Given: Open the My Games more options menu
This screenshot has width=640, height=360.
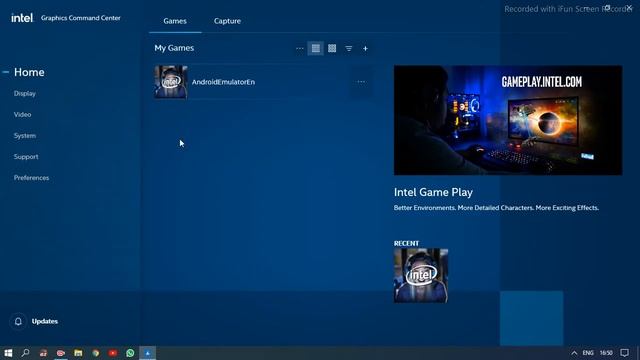Looking at the screenshot, I should [x=300, y=49].
